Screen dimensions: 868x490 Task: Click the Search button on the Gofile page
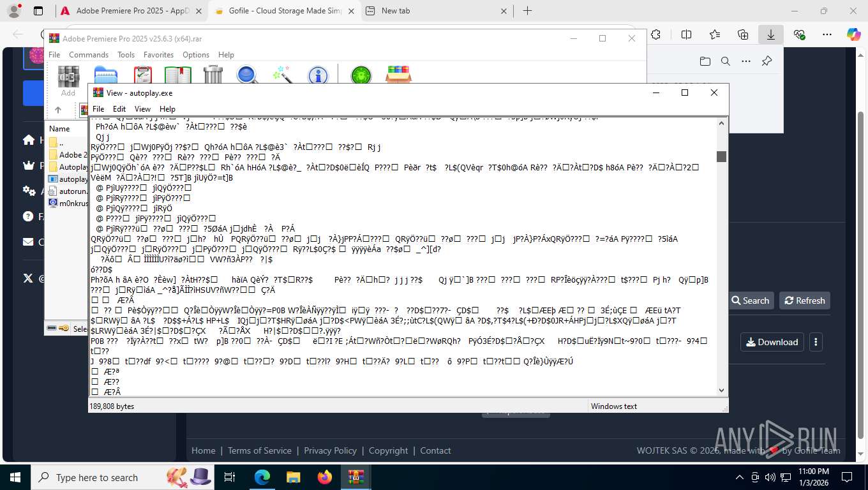click(751, 301)
